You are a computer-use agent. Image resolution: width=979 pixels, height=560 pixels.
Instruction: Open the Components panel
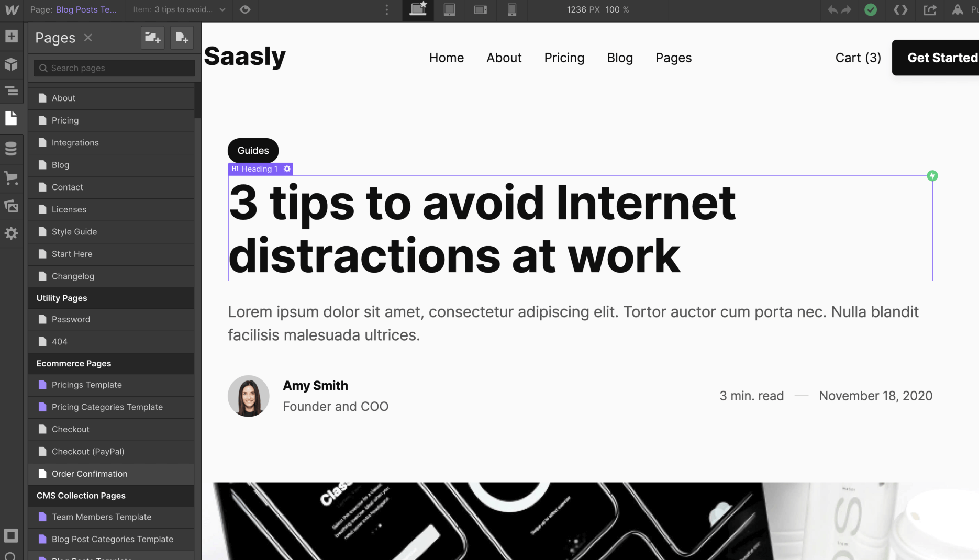tap(11, 64)
